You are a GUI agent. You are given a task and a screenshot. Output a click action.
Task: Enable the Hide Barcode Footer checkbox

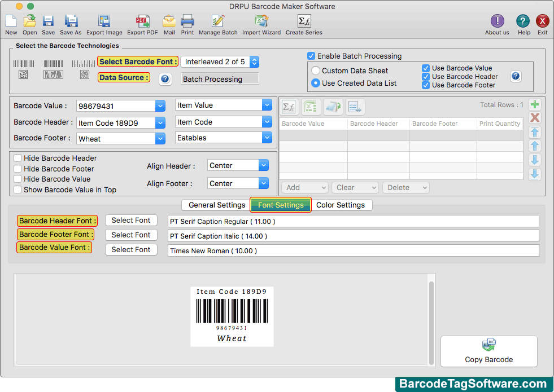click(18, 168)
